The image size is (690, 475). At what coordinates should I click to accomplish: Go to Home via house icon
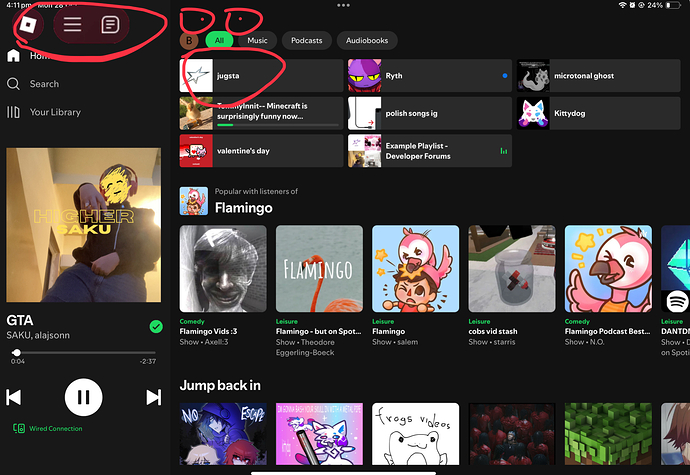click(13, 55)
